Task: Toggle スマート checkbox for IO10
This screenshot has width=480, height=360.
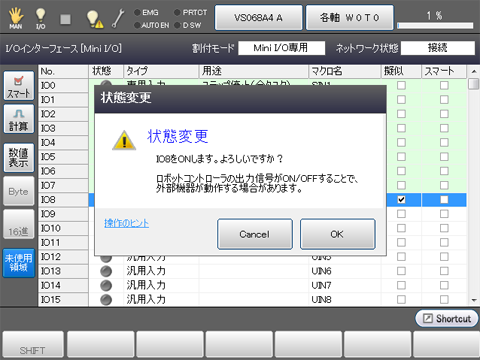Action: click(444, 228)
